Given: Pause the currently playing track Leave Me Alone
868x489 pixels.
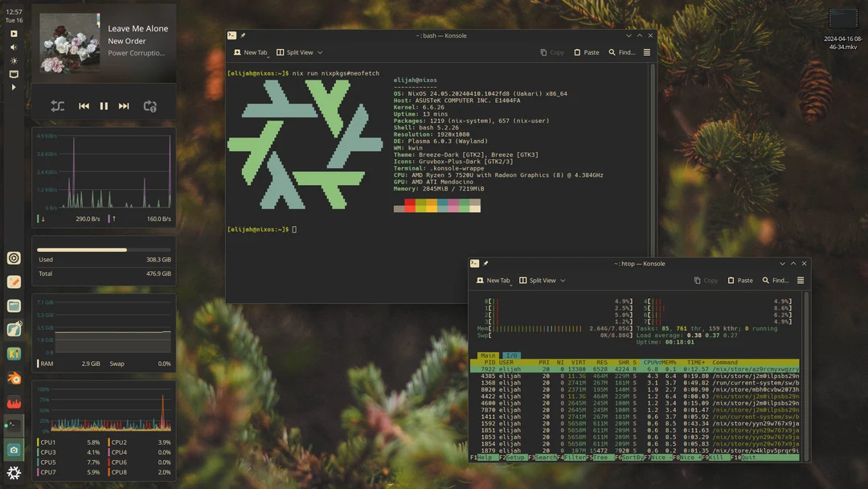Looking at the screenshot, I should tap(105, 105).
